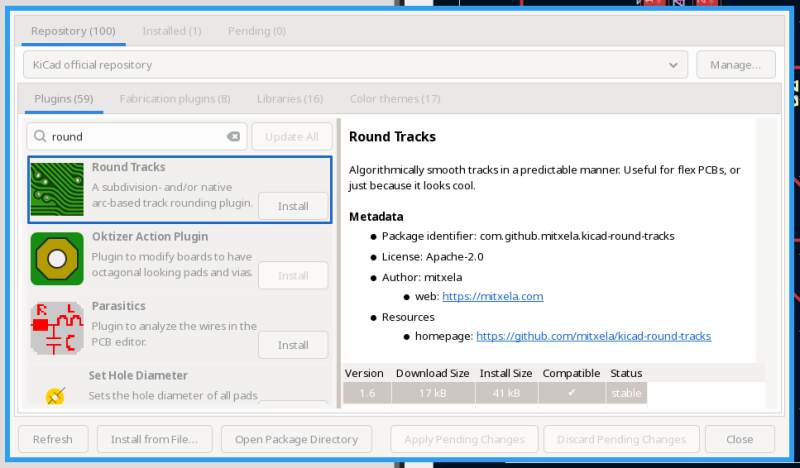Click Install from File... button
The width and height of the screenshot is (800, 468).
coord(155,439)
